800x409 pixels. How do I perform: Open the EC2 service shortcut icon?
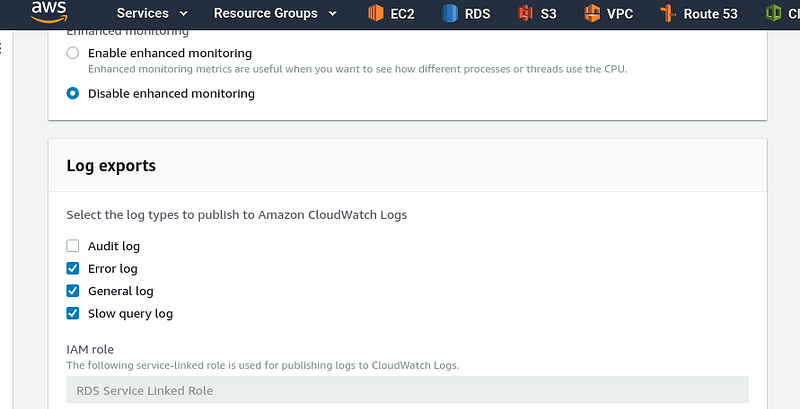click(x=376, y=13)
